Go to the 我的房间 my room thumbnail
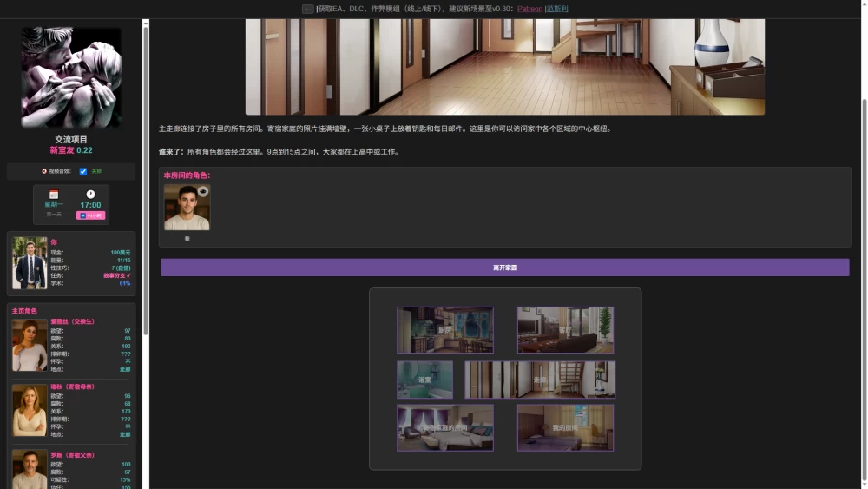This screenshot has height=489, width=868. [565, 427]
